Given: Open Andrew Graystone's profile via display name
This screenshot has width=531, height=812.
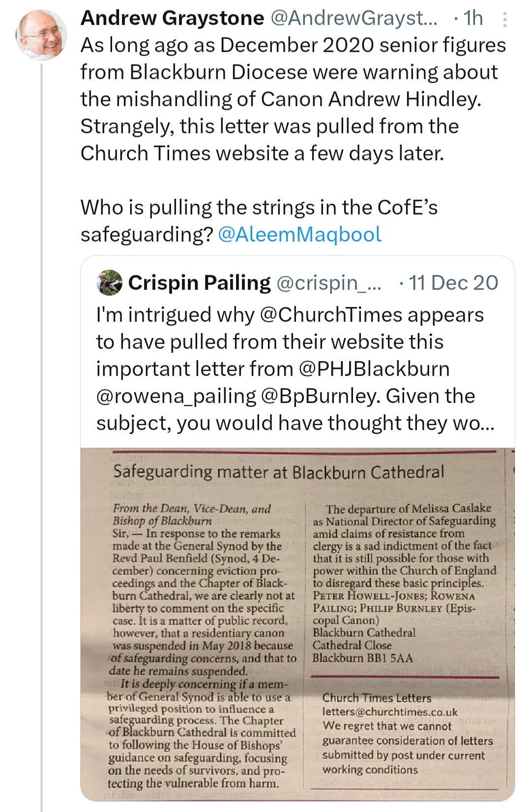Looking at the screenshot, I should (172, 18).
